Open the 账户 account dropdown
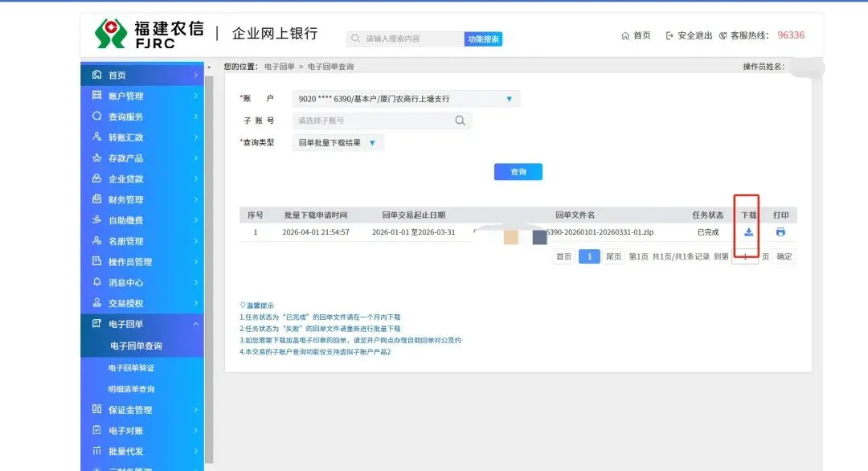 click(x=406, y=99)
